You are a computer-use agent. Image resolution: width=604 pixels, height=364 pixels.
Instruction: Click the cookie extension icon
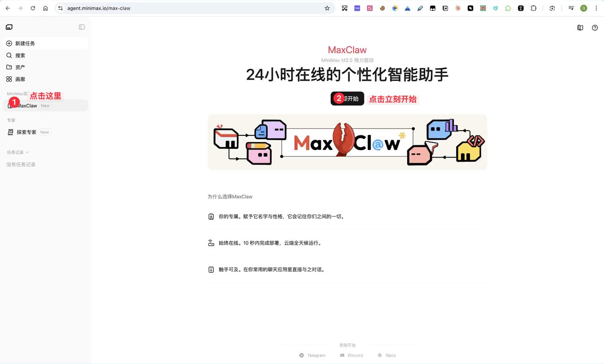point(382,8)
